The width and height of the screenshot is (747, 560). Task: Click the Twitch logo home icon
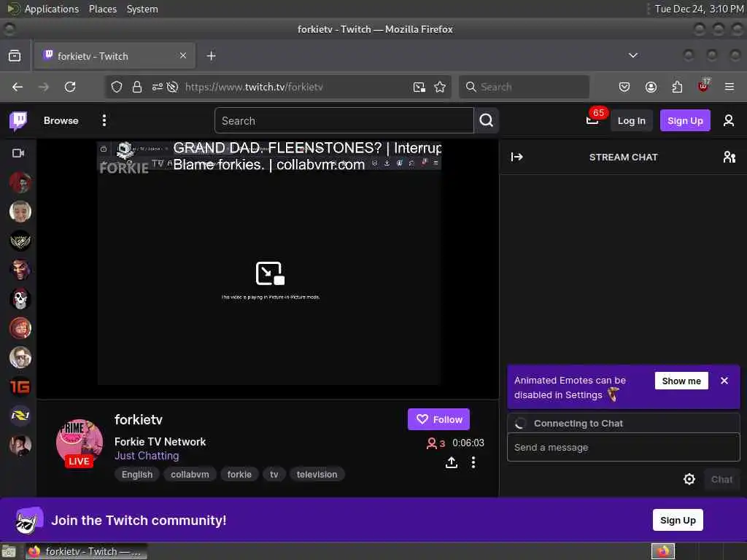(18, 121)
